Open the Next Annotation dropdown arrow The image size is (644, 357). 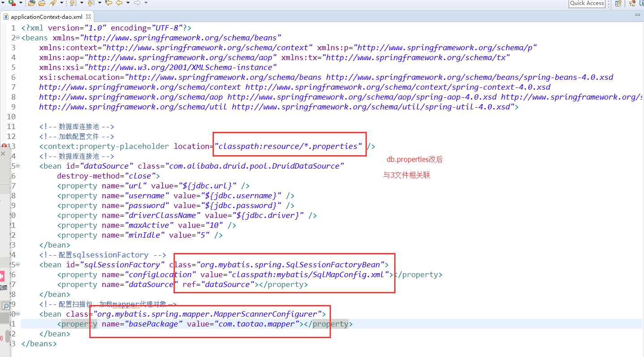tap(82, 3)
